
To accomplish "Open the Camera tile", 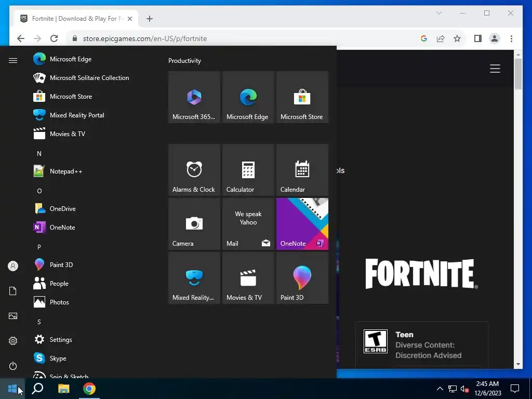I will point(194,224).
